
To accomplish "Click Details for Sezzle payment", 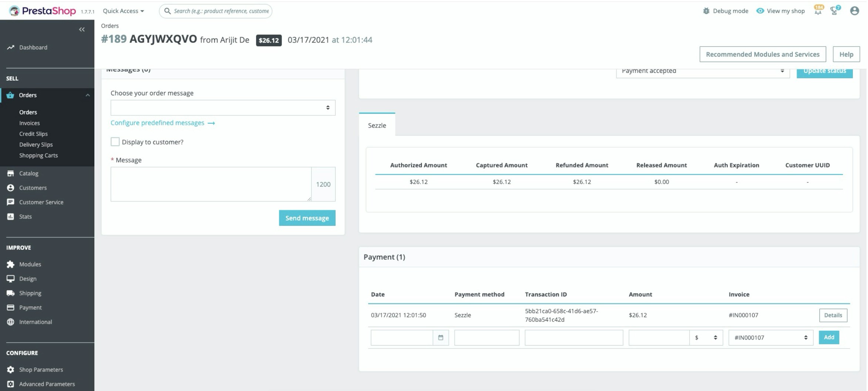I will pos(833,315).
